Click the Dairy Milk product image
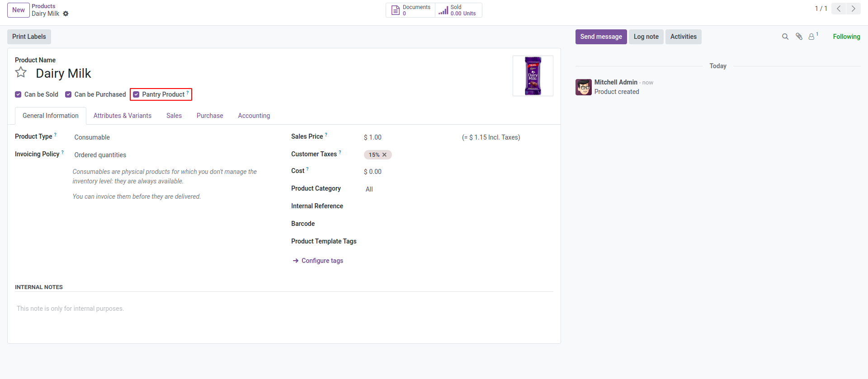 [533, 76]
